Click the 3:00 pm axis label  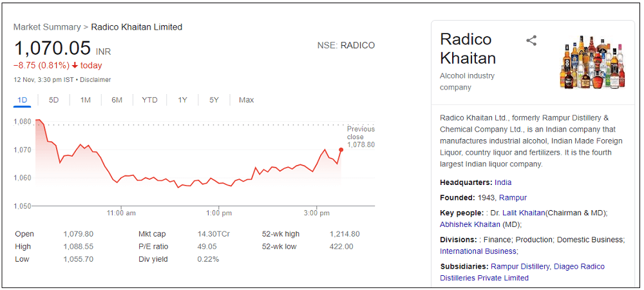point(317,213)
